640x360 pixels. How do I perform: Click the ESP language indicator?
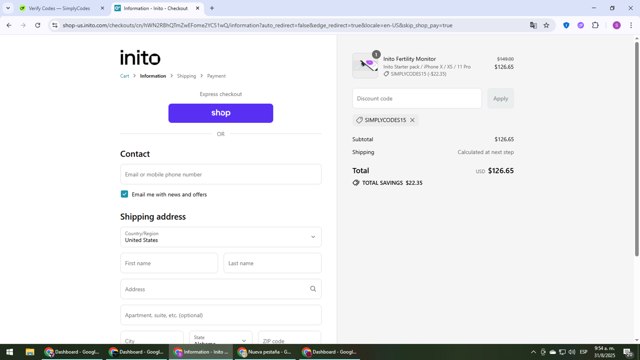tap(584, 352)
